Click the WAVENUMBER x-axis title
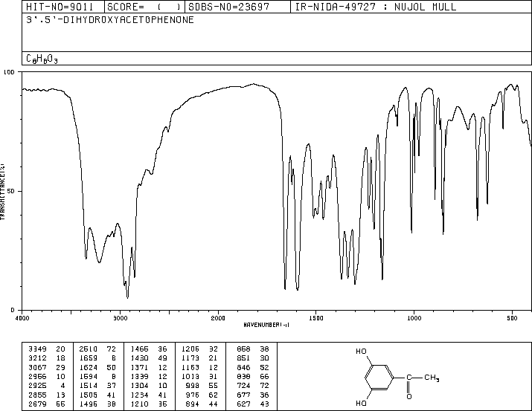The image size is (532, 411). (x=266, y=325)
